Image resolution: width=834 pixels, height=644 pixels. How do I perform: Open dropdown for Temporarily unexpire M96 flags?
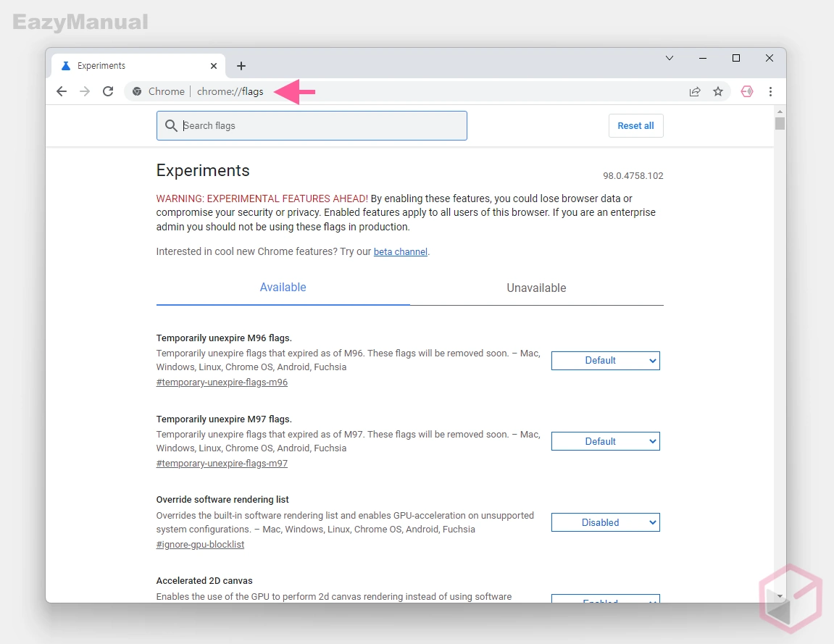(605, 361)
